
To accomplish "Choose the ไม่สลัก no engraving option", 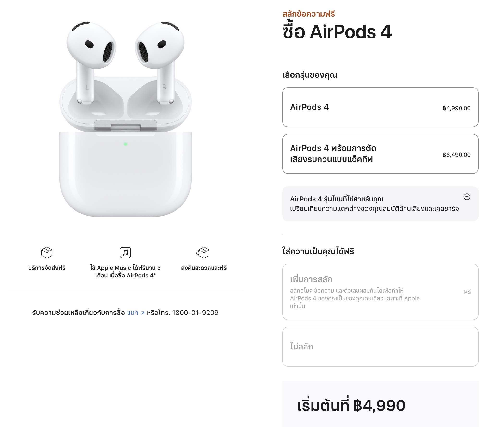I will click(380, 347).
